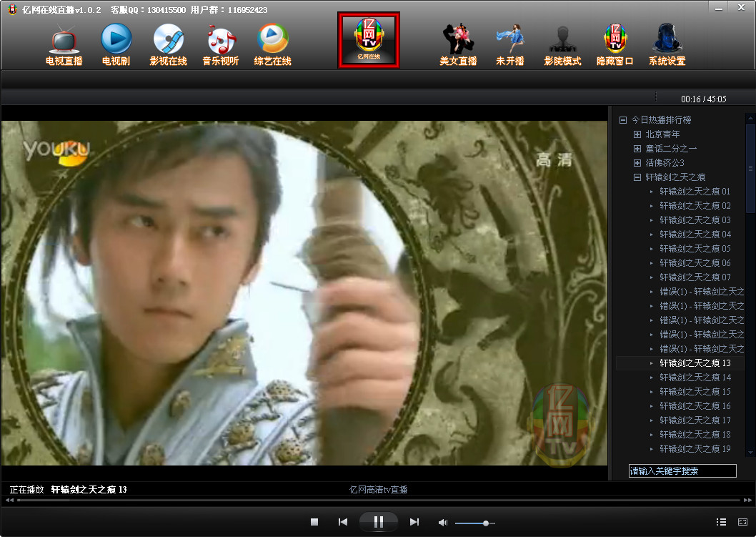Viewport: 756px width, 537px height.
Task: Open 系统设置 system settings
Action: coord(667,46)
